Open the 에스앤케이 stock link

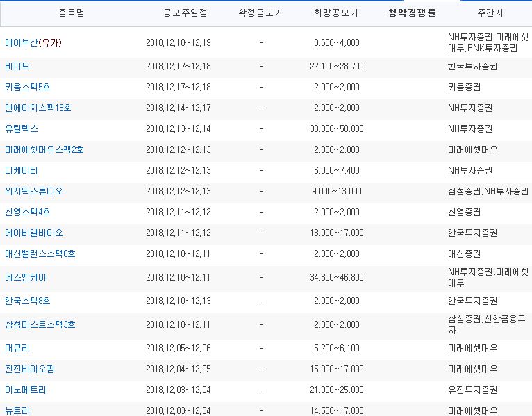point(26,278)
